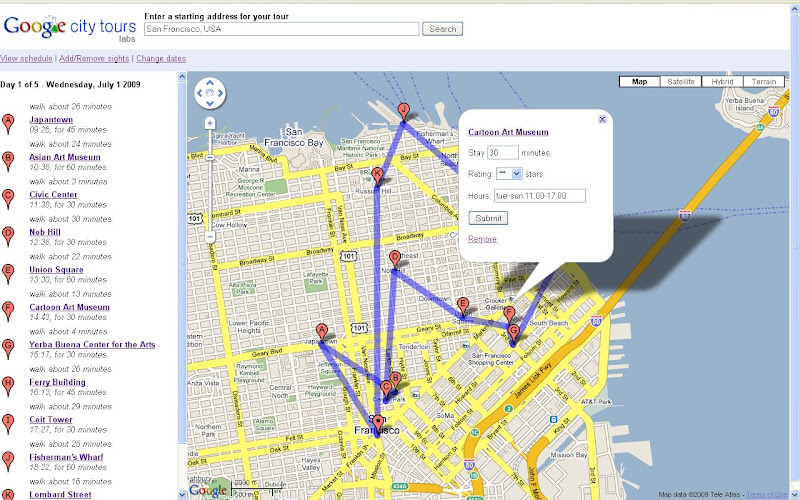This screenshot has width=800, height=500.
Task: Click marker A icon beside Japantown in list
Action: pos(8,124)
